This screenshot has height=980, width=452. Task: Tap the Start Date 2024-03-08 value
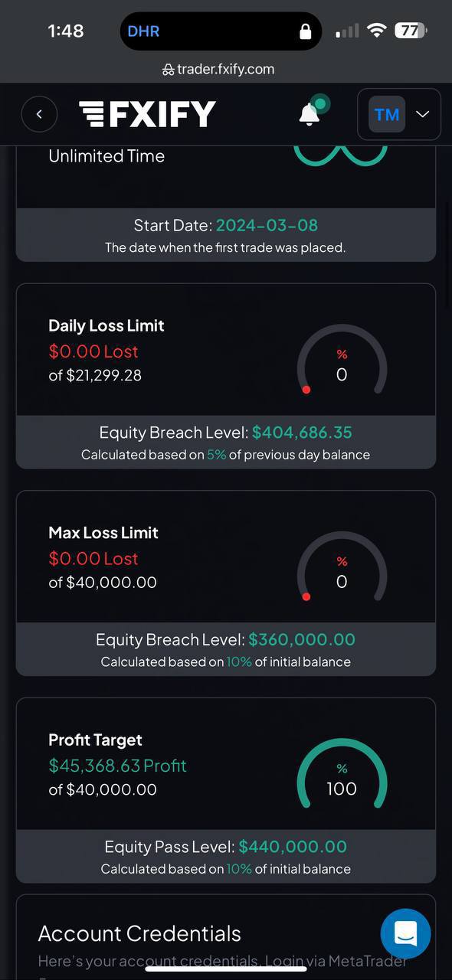tap(267, 225)
